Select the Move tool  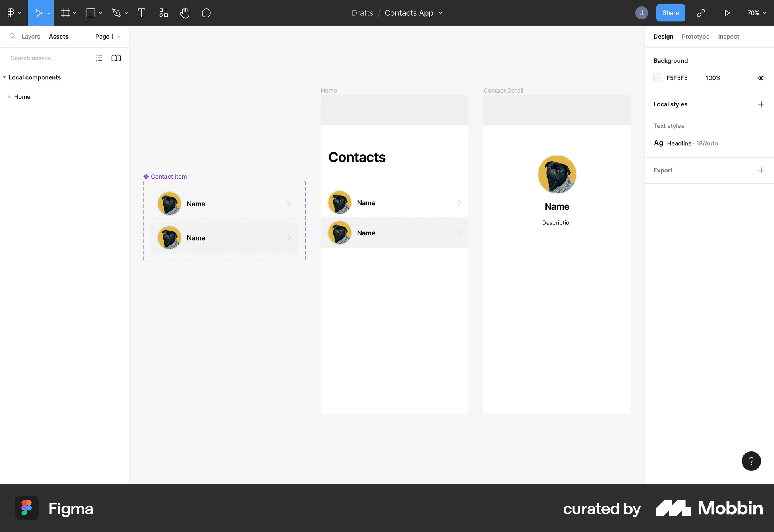pos(38,12)
